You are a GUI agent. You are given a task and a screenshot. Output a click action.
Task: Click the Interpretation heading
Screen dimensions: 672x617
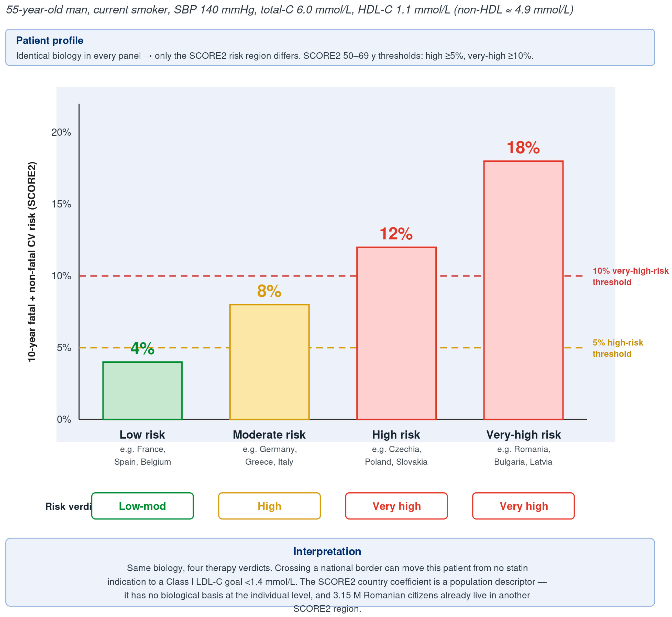coord(327,551)
